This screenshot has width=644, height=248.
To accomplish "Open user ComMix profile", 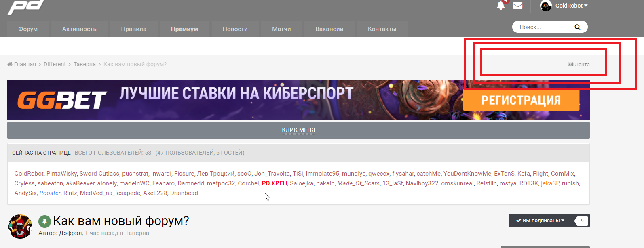I will pos(563,174).
